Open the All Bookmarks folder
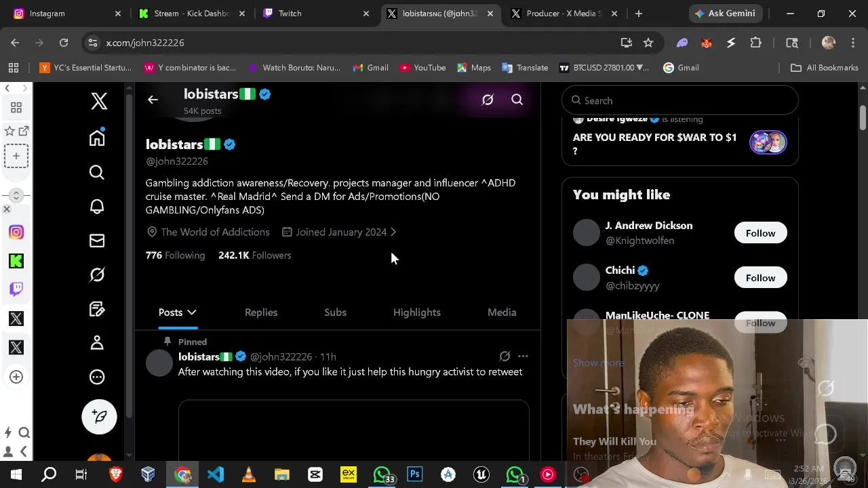 825,68
